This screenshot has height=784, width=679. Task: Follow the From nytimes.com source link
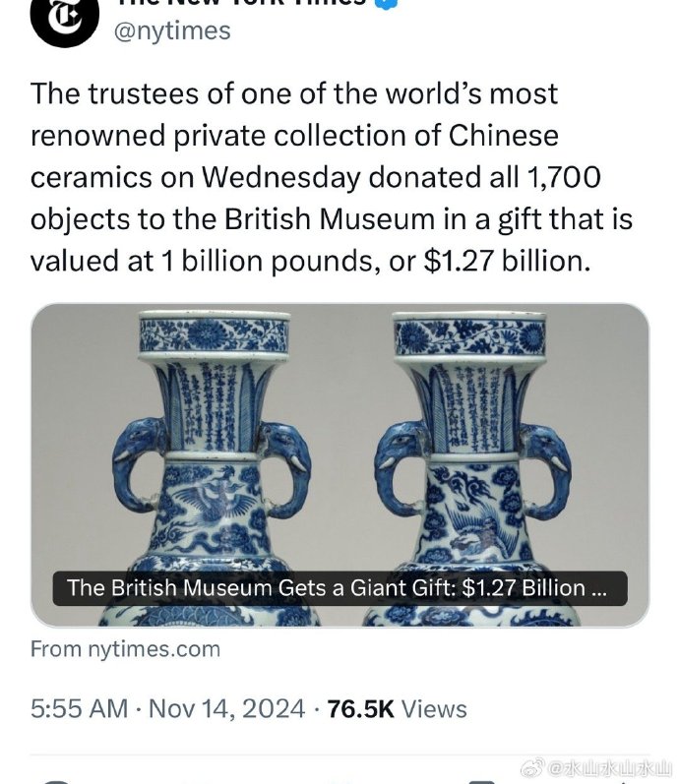tap(125, 649)
